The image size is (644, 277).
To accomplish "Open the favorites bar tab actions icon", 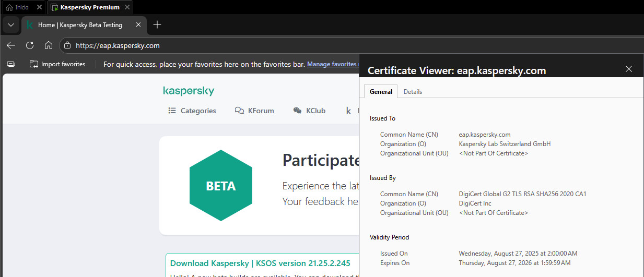I will tap(11, 64).
